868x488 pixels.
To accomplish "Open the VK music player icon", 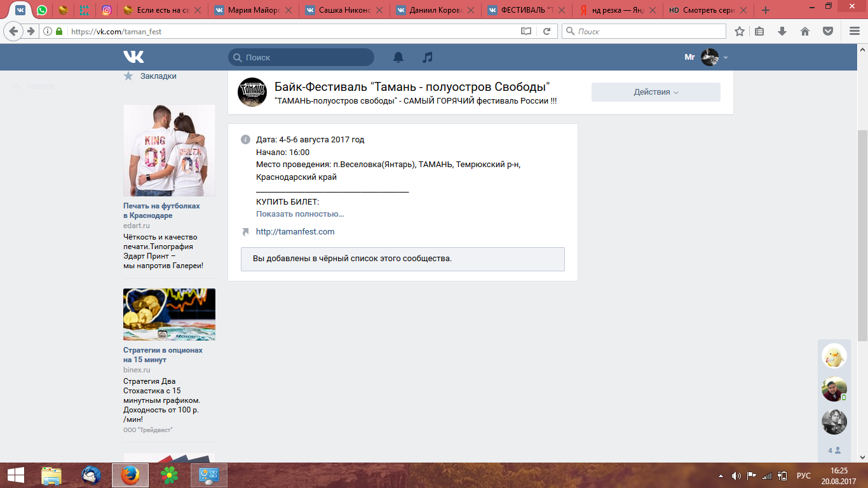I will [428, 57].
